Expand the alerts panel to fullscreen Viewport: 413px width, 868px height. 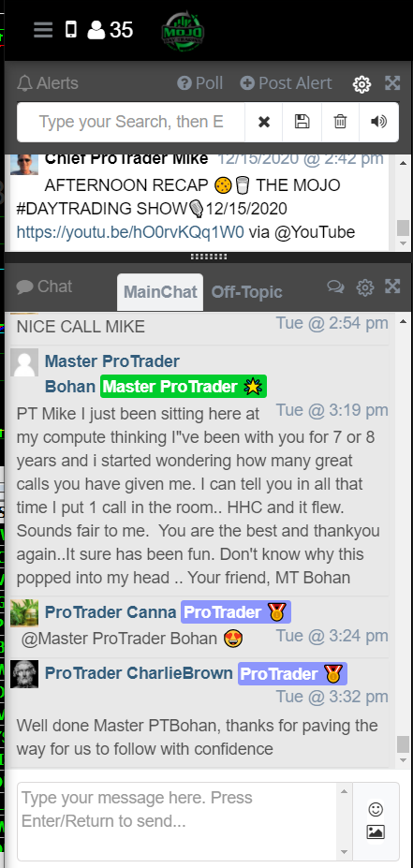pyautogui.click(x=392, y=83)
